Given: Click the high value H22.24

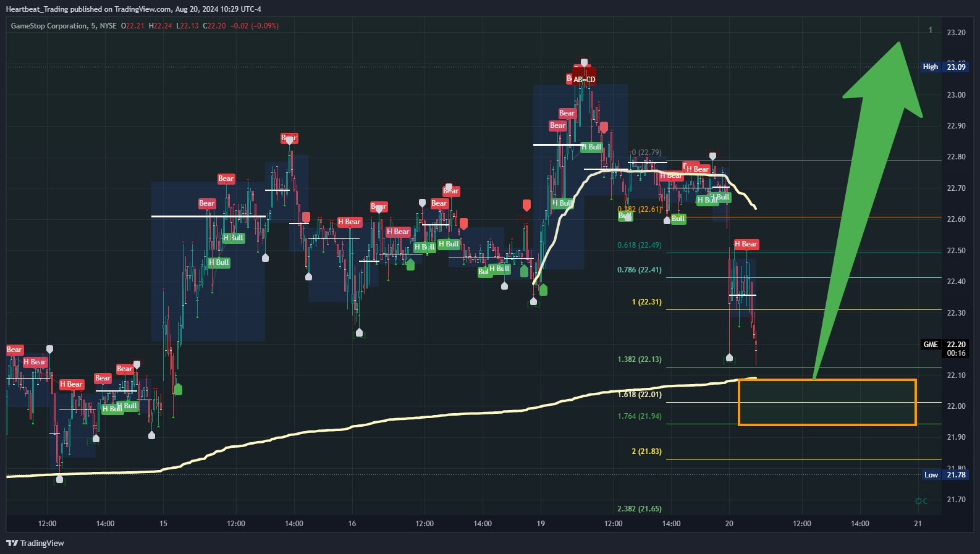Looking at the screenshot, I should [161, 26].
